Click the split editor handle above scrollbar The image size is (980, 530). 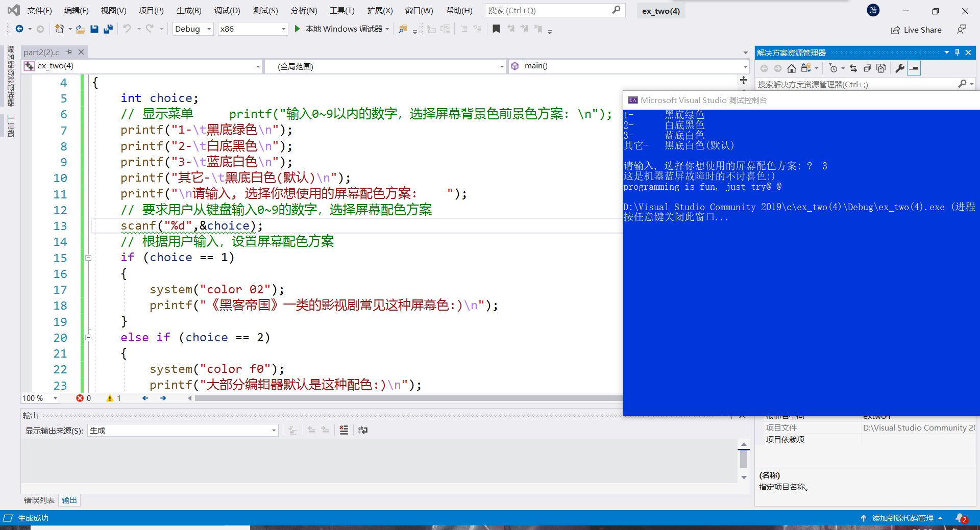point(744,80)
